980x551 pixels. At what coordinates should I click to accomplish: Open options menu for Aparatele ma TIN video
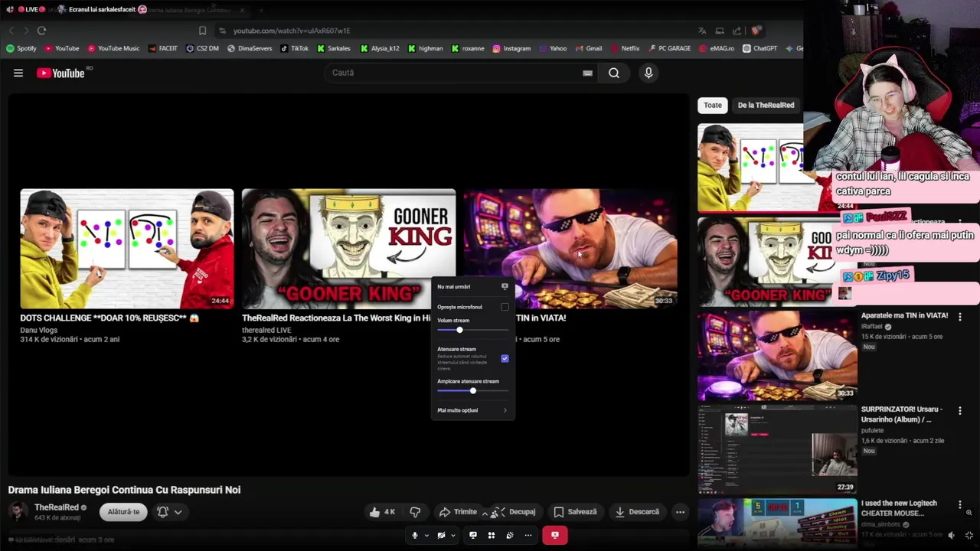pos(959,316)
